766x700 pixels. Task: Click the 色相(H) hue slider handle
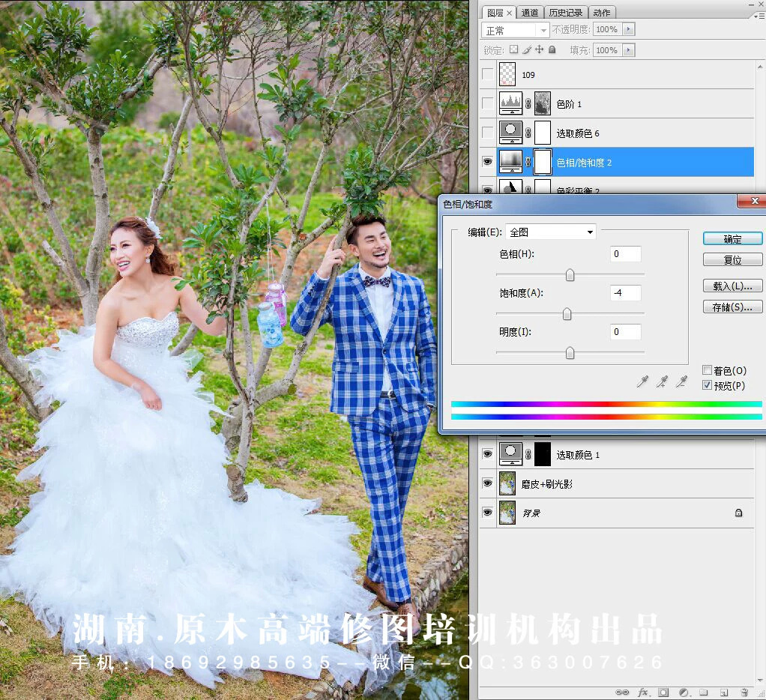point(570,275)
